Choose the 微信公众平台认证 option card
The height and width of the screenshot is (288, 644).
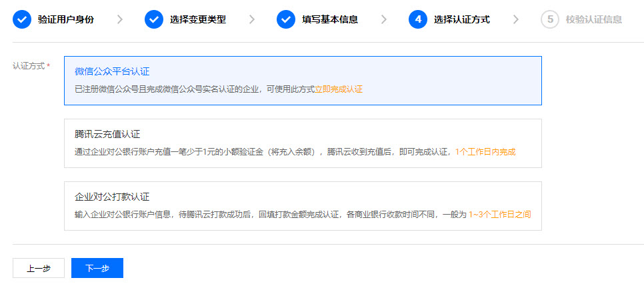click(x=303, y=81)
